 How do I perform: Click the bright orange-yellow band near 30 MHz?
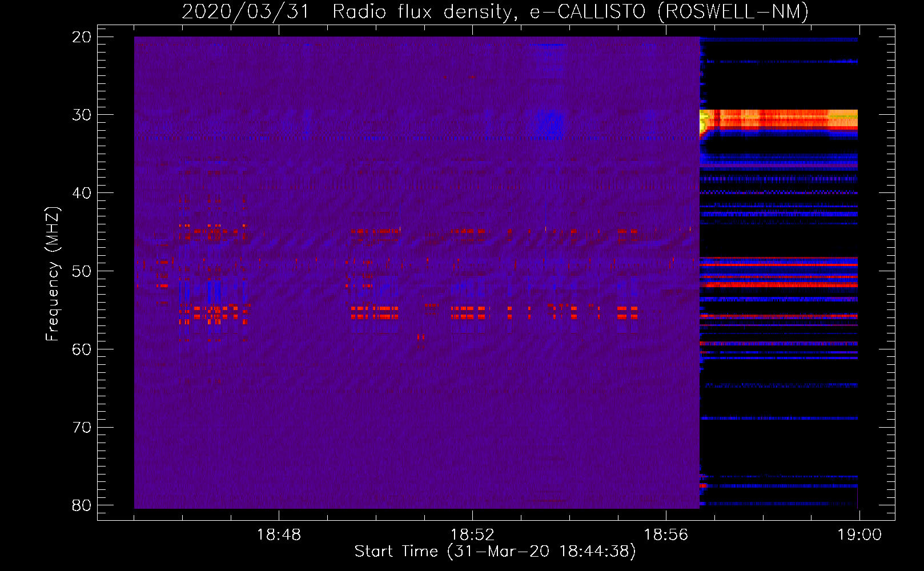pyautogui.click(x=779, y=120)
